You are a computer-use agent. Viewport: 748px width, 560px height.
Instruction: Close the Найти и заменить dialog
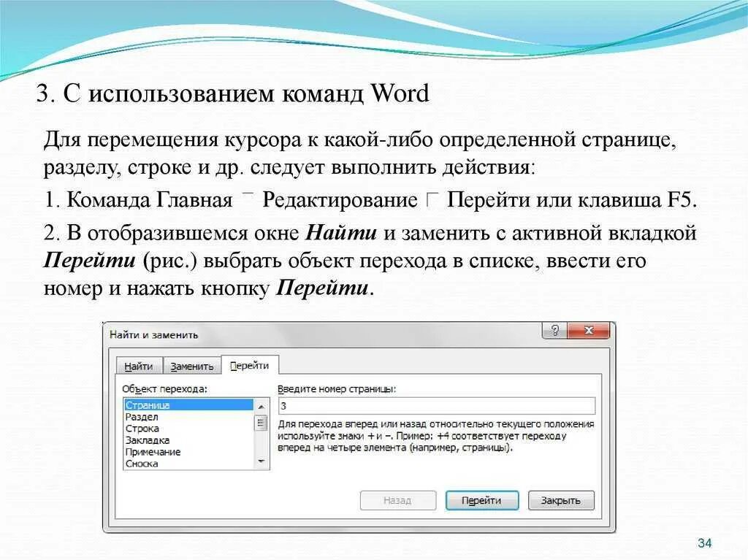pos(589,331)
